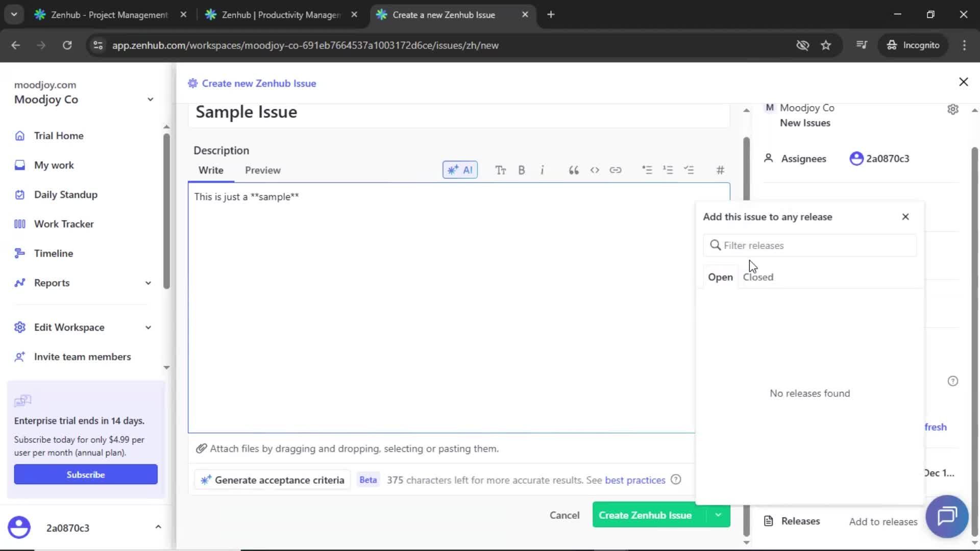
Task: Open the chat bubble in the corner
Action: click(947, 516)
